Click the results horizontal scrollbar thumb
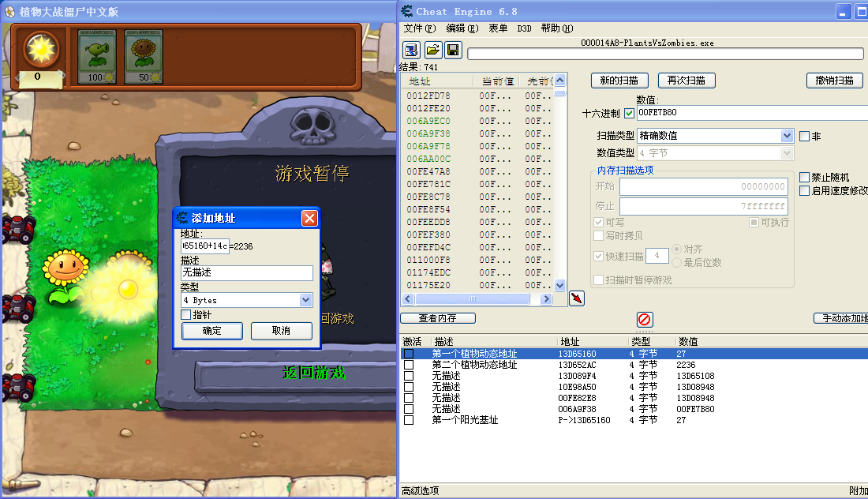 coord(472,299)
